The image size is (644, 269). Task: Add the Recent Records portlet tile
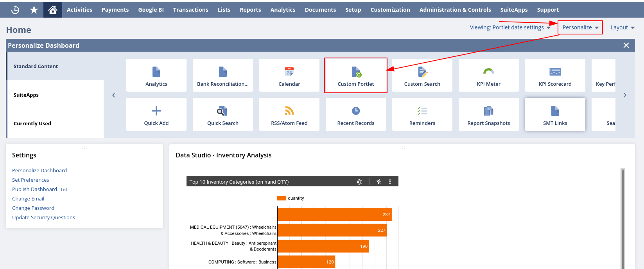(356, 114)
